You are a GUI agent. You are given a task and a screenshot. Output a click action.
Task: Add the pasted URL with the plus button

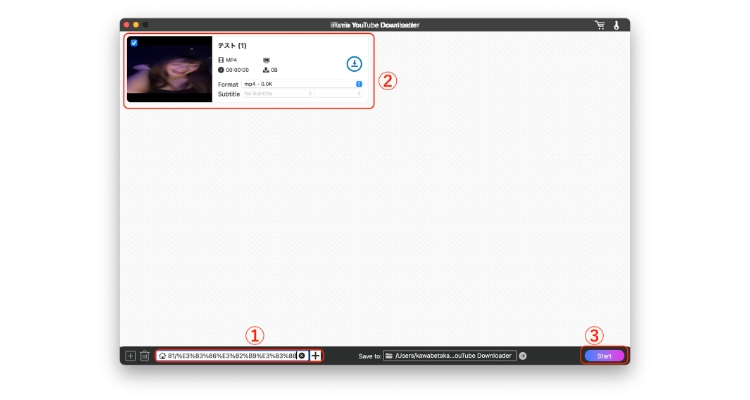[315, 356]
